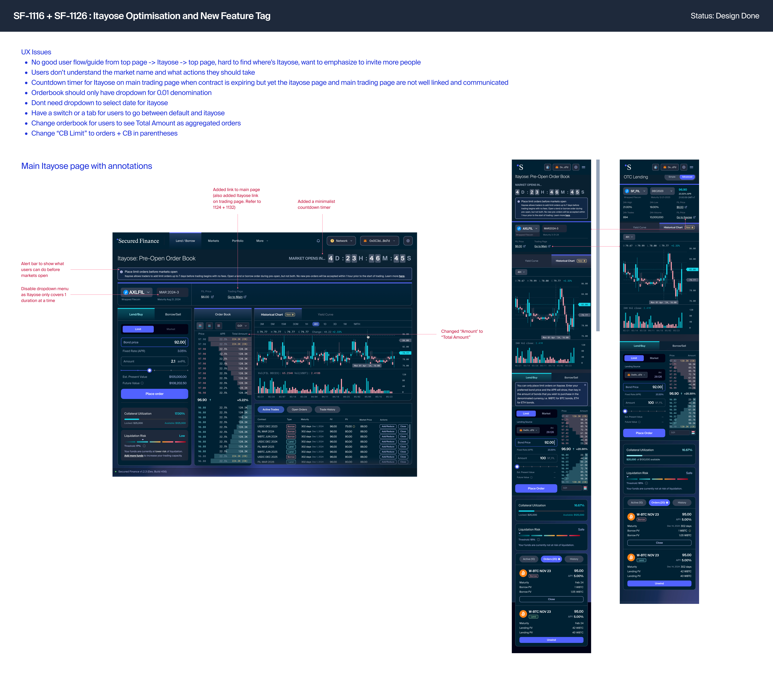
Task: Select Market in the OTC Lending order form
Action: 654,358
